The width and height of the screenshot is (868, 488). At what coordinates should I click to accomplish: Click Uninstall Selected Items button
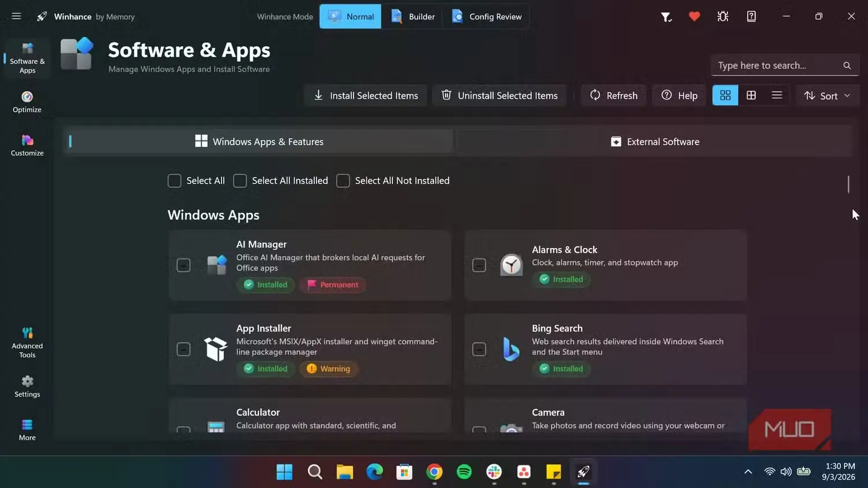(x=499, y=95)
